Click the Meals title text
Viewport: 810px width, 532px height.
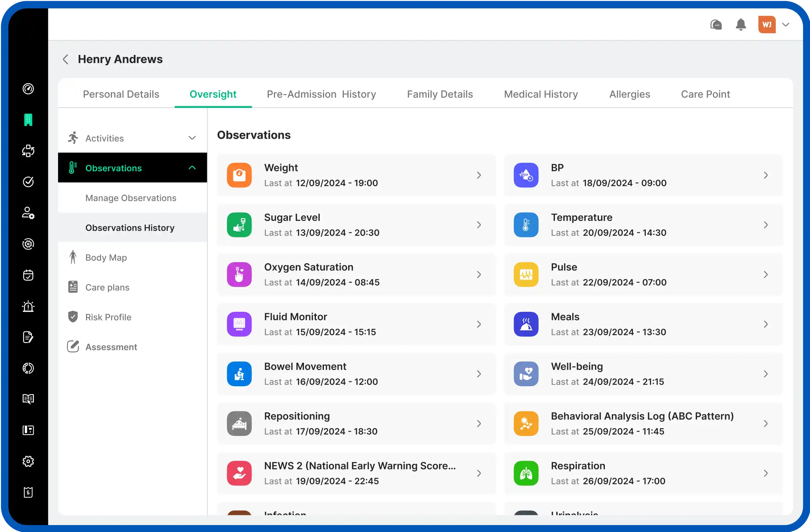(x=565, y=317)
